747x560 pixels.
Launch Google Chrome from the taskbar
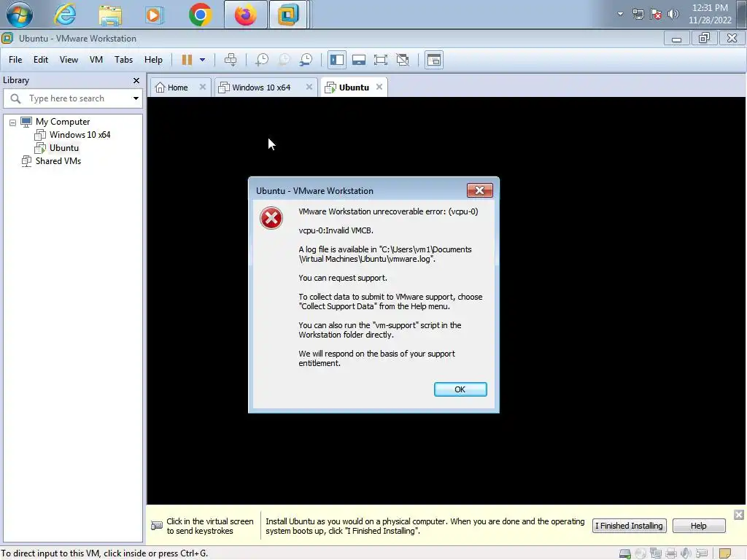[200, 15]
